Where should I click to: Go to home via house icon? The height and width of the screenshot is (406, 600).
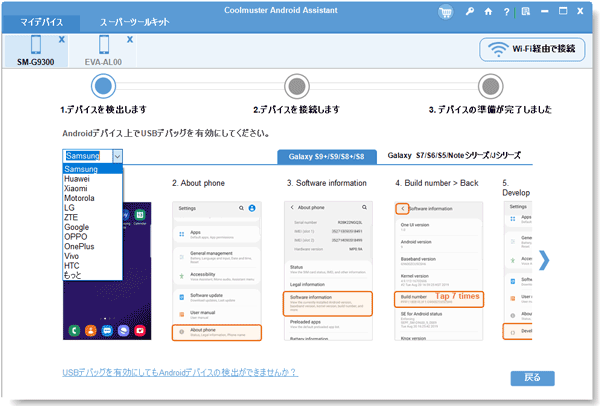488,12
